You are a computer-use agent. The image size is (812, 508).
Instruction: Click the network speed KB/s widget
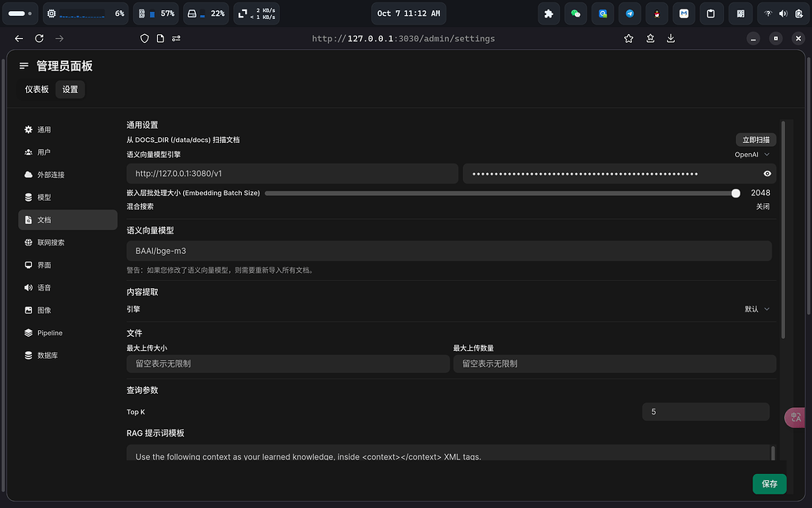pyautogui.click(x=256, y=13)
